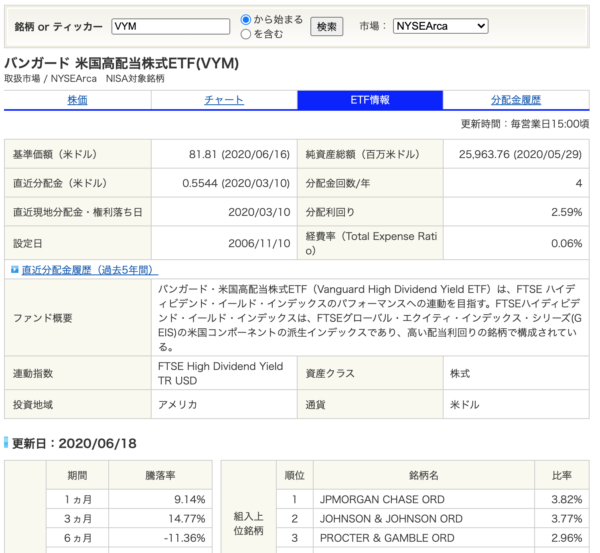The height and width of the screenshot is (553, 600).
Task: Click the 分配利回り value 2.59%
Action: pyautogui.click(x=566, y=212)
